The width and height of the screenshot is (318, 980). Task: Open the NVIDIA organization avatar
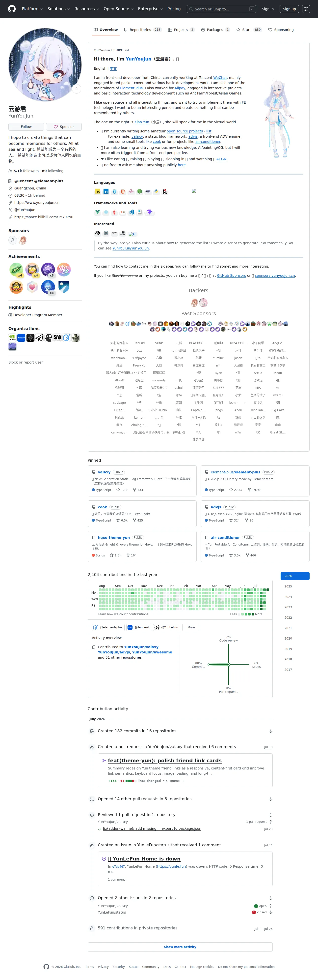tap(12, 337)
